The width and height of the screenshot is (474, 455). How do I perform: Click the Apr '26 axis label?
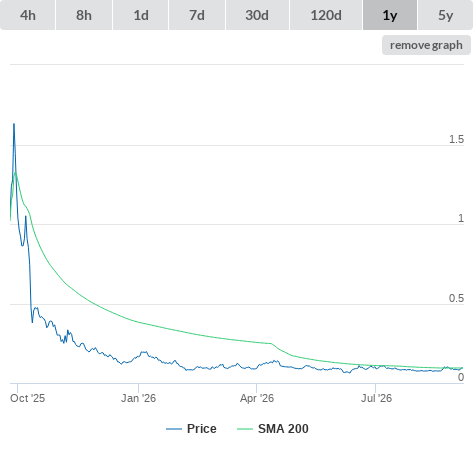pyautogui.click(x=257, y=398)
